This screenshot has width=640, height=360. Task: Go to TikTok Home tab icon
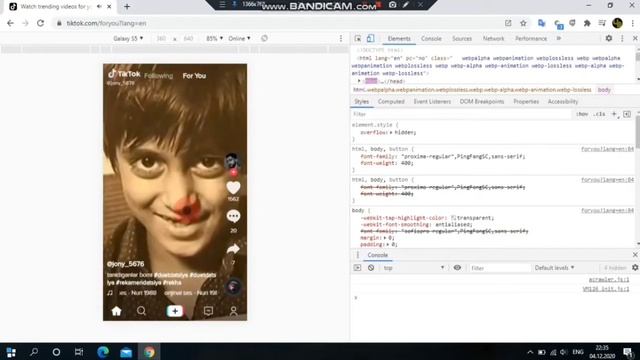(x=116, y=311)
